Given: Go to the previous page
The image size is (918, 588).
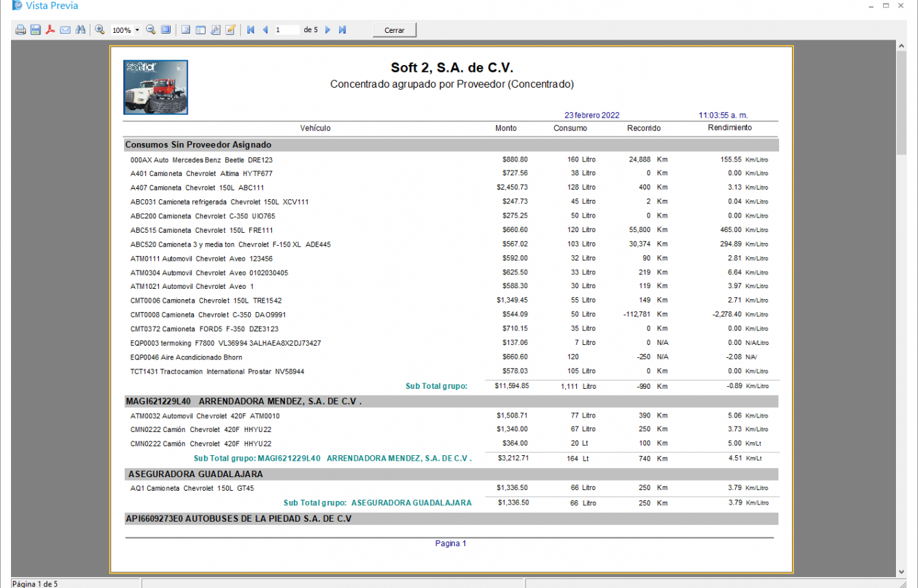Looking at the screenshot, I should click(265, 30).
